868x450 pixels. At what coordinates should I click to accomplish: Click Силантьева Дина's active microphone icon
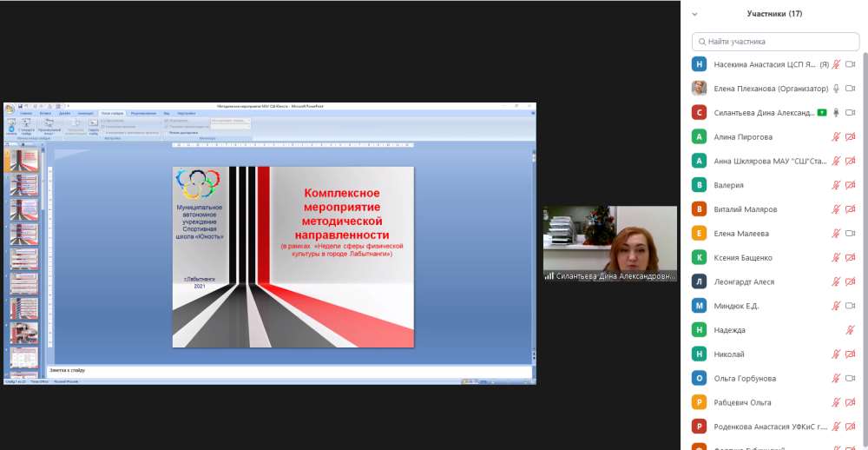pyautogui.click(x=837, y=113)
